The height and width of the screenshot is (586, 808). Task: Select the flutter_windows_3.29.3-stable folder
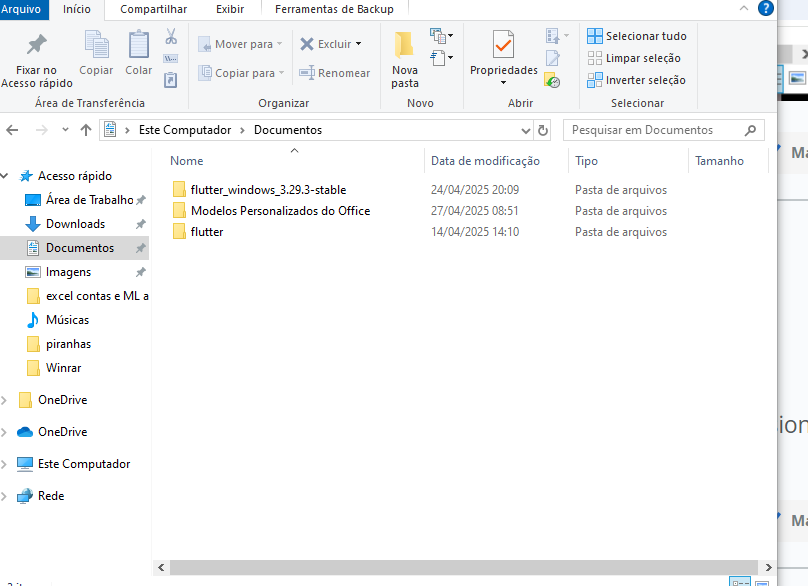click(x=268, y=190)
